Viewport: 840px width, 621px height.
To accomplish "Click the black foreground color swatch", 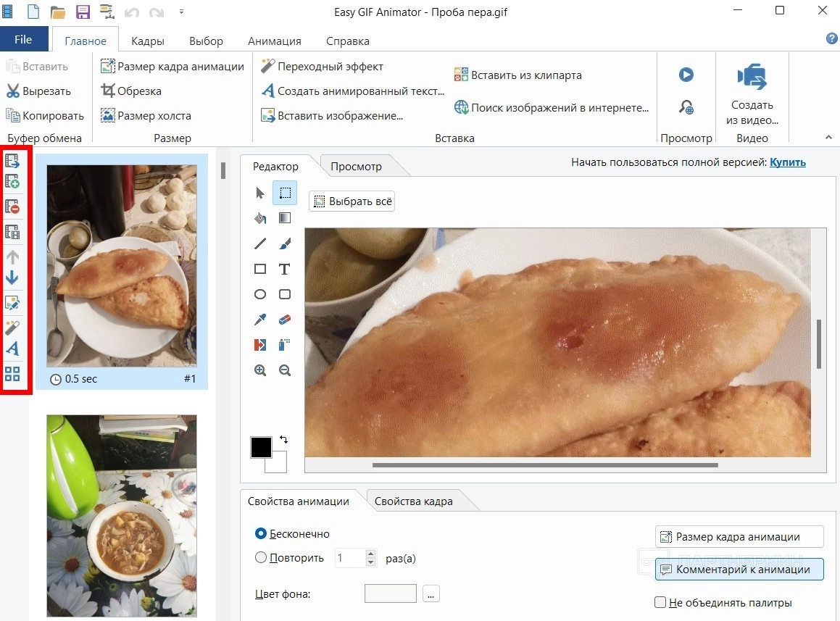I will point(261,447).
